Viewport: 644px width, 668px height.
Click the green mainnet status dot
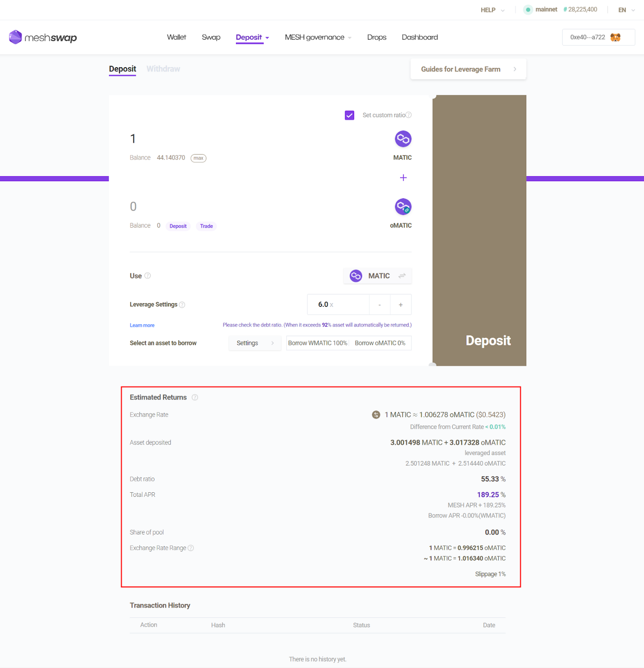528,10
